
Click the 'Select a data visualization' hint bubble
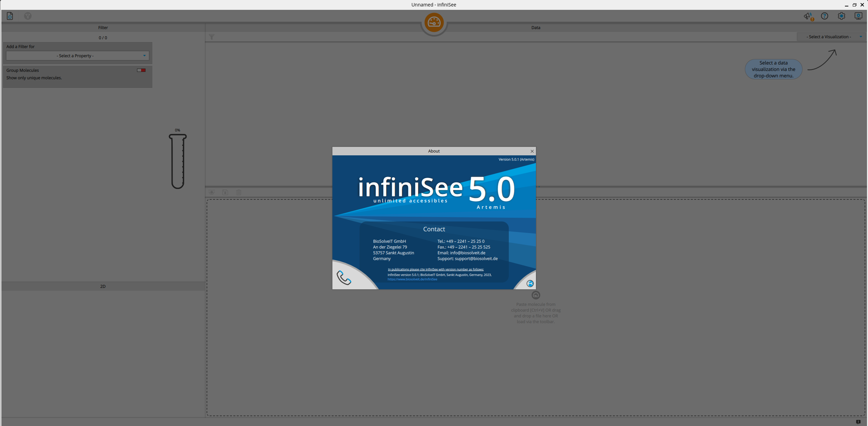[x=773, y=69]
